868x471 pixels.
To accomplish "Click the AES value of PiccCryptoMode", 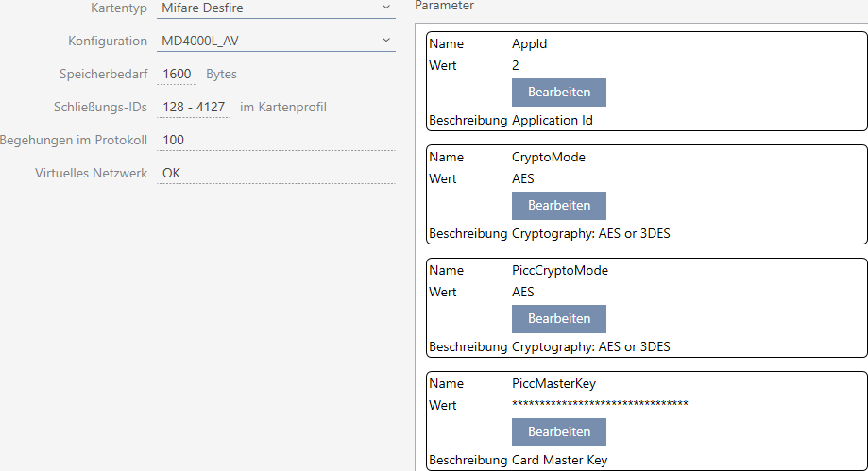I will click(x=522, y=292).
